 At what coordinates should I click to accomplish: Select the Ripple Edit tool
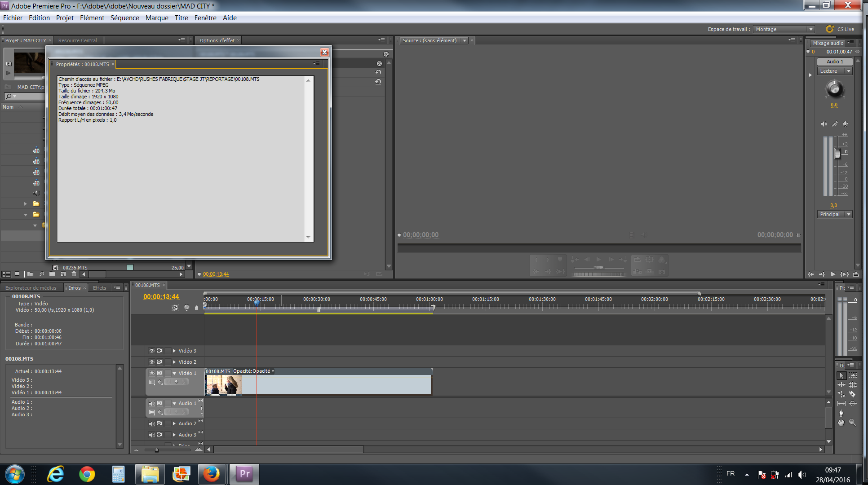click(841, 385)
